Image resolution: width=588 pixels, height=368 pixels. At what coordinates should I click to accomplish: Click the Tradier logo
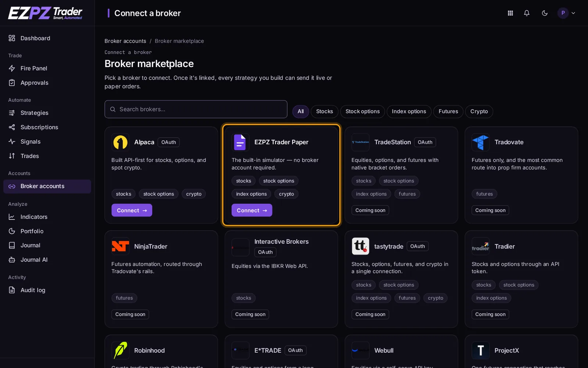click(480, 247)
